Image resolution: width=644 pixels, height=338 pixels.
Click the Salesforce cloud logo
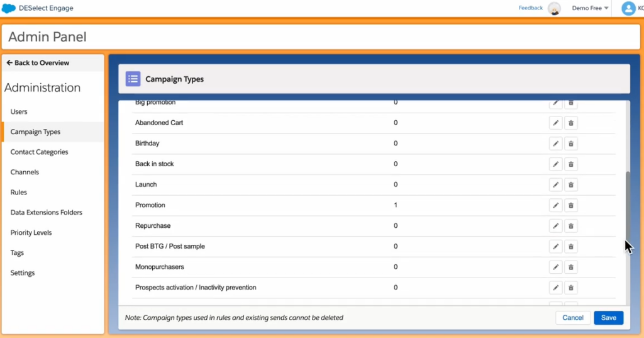[9, 8]
